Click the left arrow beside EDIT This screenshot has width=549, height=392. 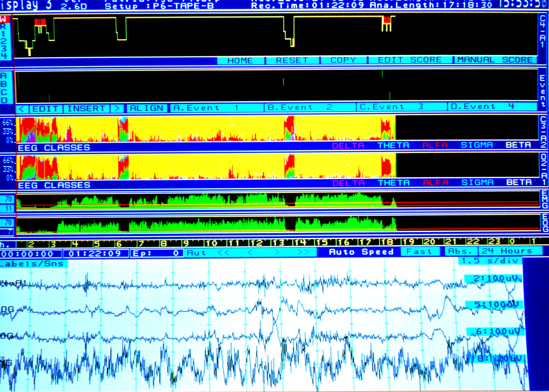(22, 109)
